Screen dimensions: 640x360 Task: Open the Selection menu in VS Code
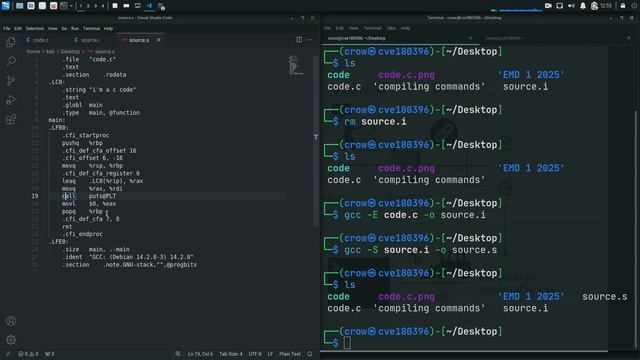[35, 29]
